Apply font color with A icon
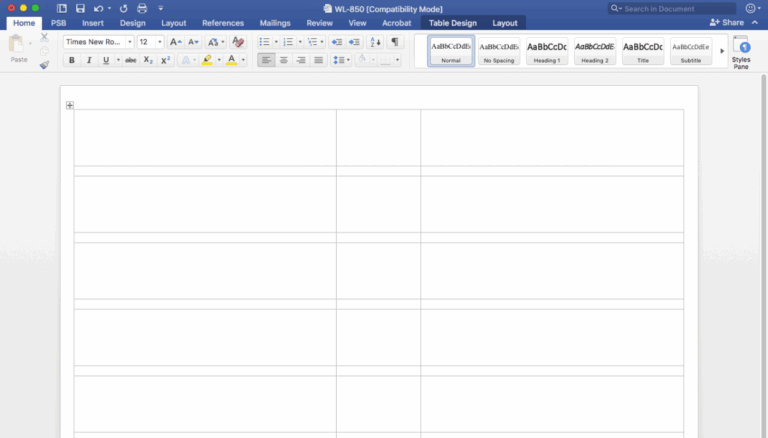The image size is (768, 438). (x=232, y=60)
